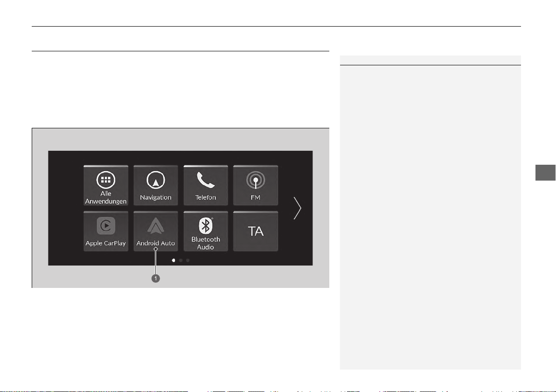Click the Telefon tile label
The height and width of the screenshot is (392, 556).
(206, 197)
